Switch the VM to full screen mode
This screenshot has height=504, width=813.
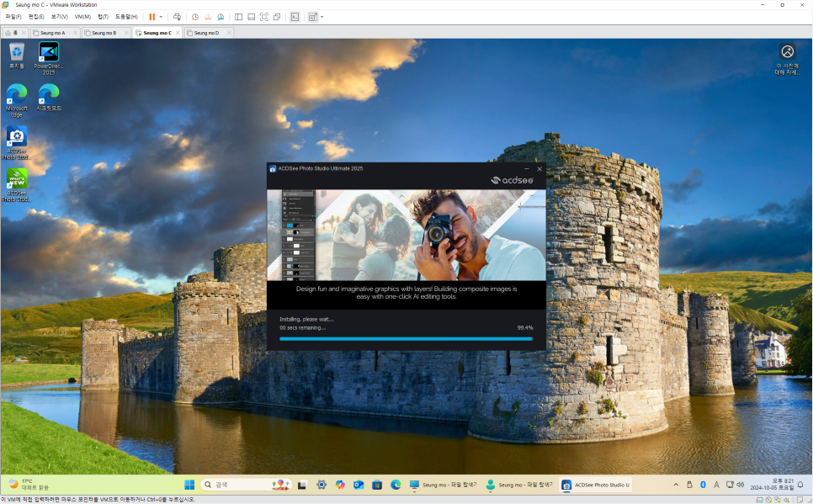point(263,17)
